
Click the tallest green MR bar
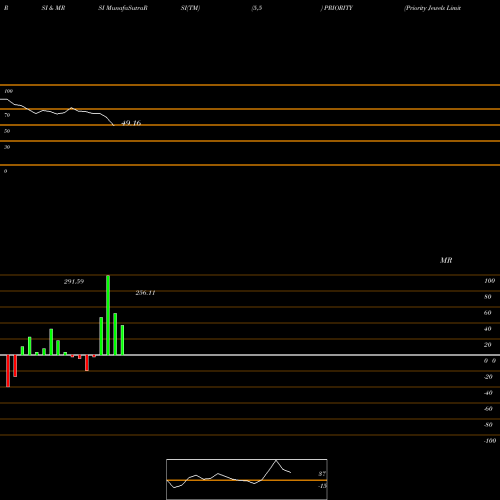108,315
